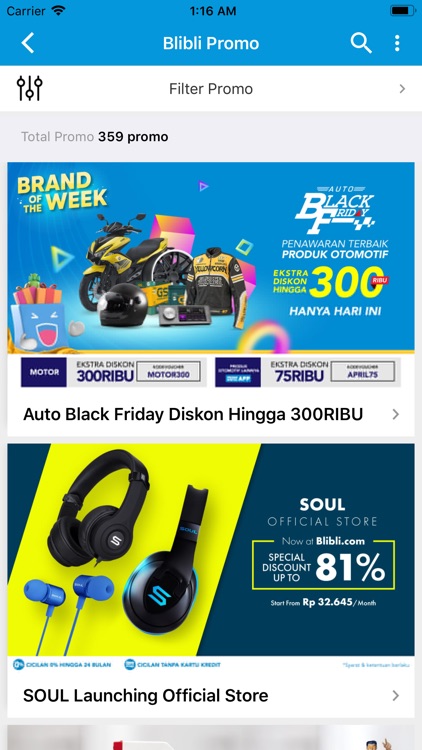Screen dimensions: 422x750
Task: Tap the filter sliders icon
Action: click(x=30, y=88)
